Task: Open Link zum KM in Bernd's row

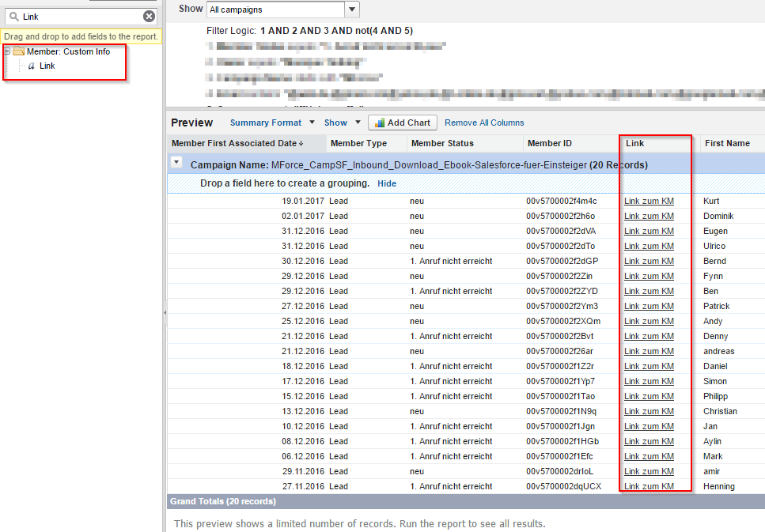Action: (649, 262)
